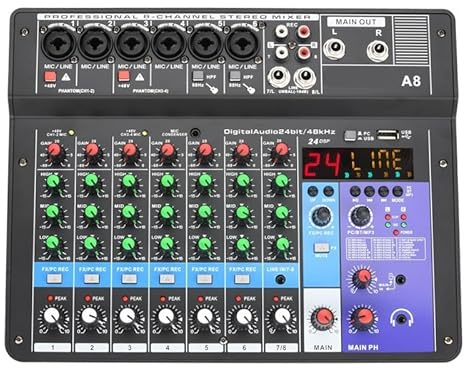Screen dimensions: 464x369
Task: Adjust the FX/PC REC level knob
Action: 321,216
